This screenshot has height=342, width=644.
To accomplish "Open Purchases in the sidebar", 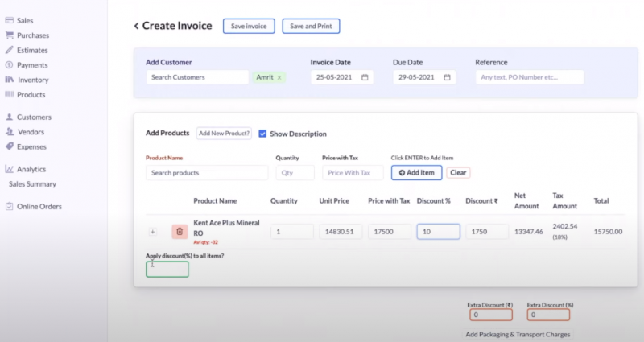I will coord(32,35).
